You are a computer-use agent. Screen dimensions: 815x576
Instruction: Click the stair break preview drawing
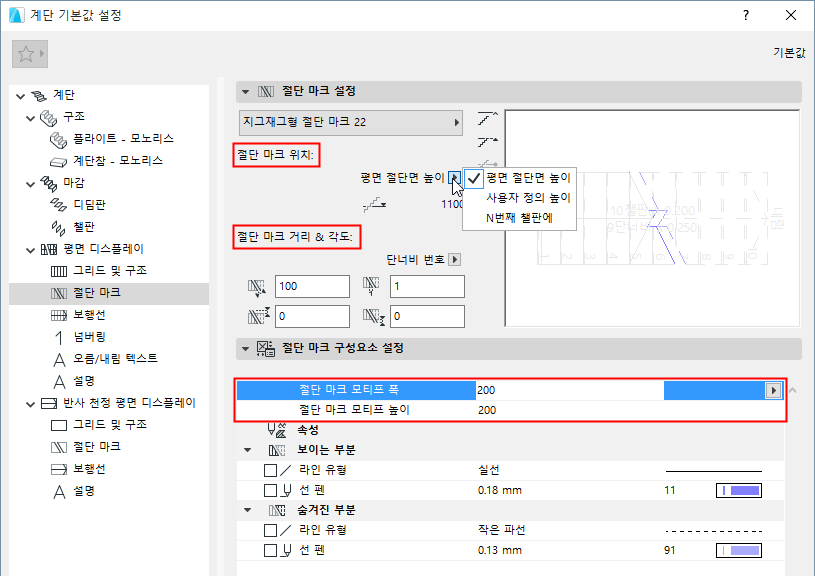coord(652,218)
